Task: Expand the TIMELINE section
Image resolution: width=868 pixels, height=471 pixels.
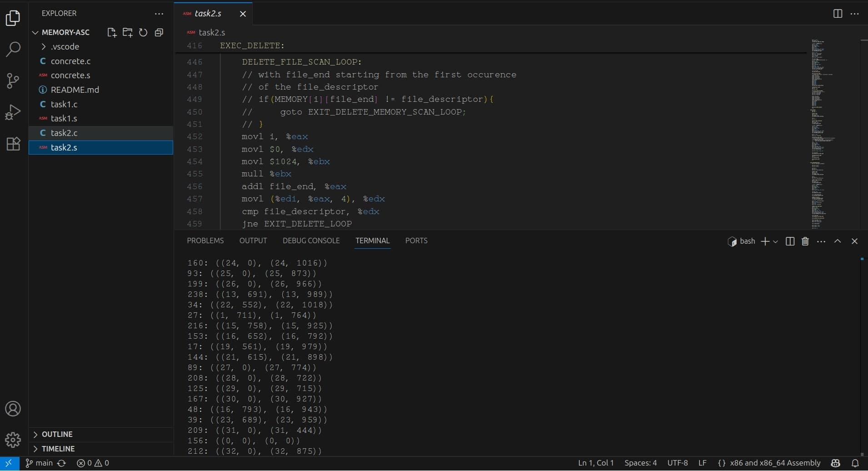Action: click(101, 449)
